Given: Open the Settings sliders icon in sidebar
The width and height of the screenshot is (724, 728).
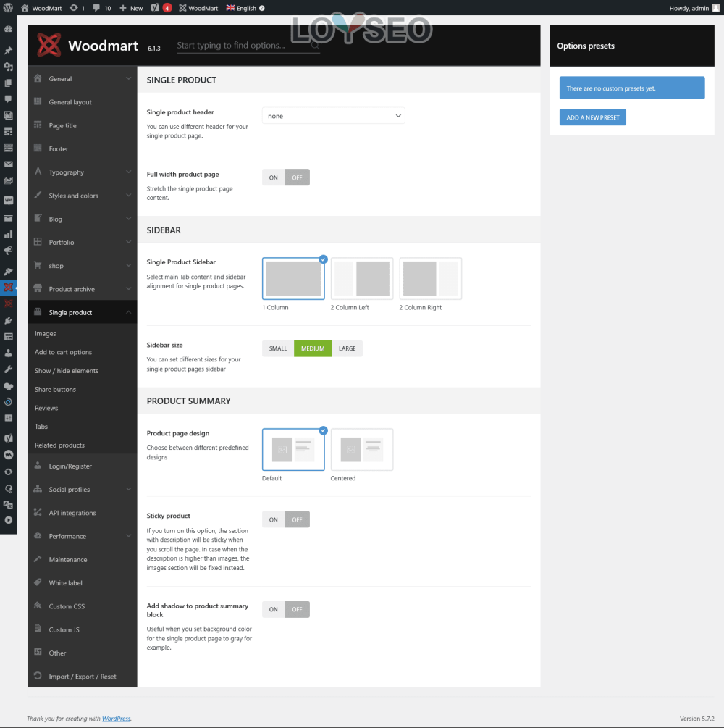Looking at the screenshot, I should [x=8, y=418].
